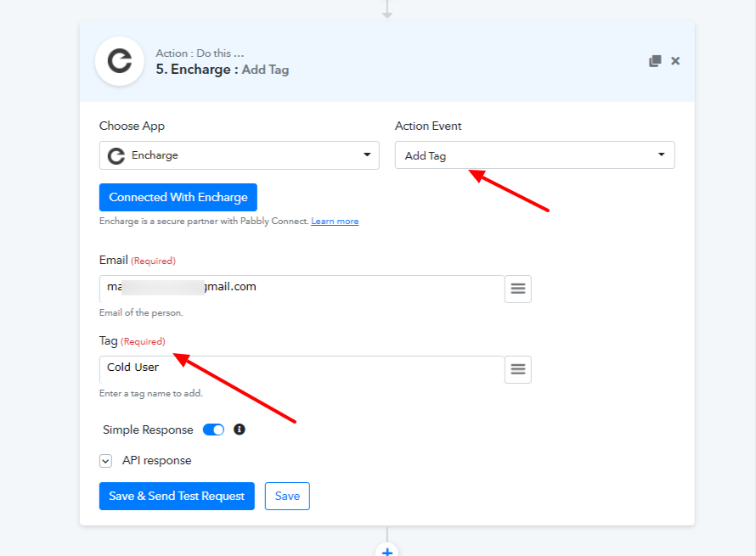Click the 'Action : Do this ...' header text

point(200,53)
